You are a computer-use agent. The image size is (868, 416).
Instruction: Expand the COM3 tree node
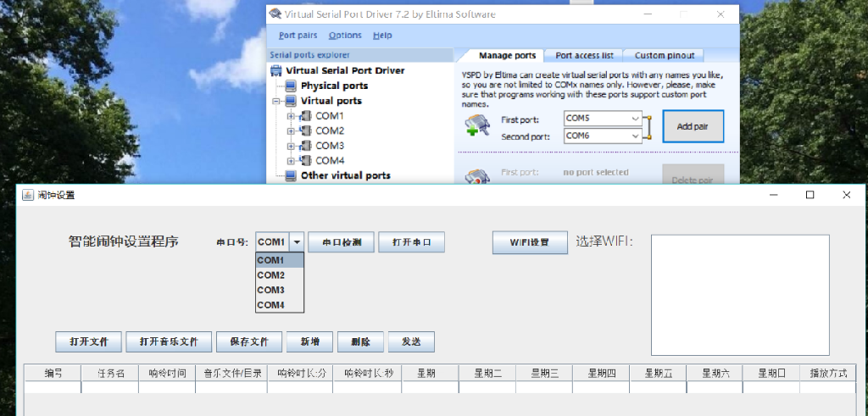(x=291, y=146)
